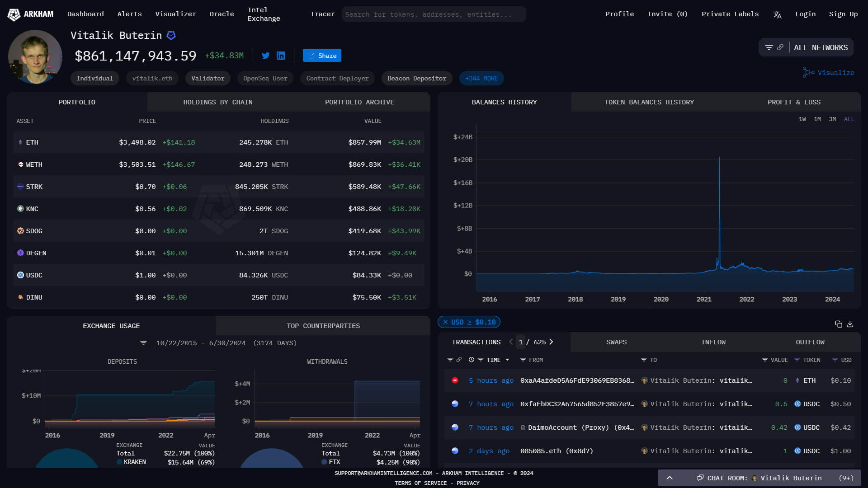
Task: Open the INFLOW tab
Action: (x=713, y=342)
